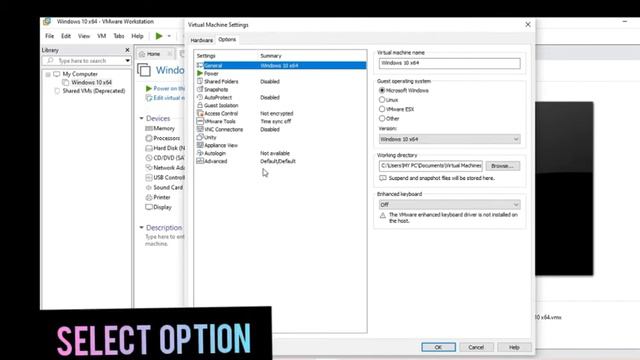640x360 pixels.
Task: Select Other guest OS radio button
Action: pyautogui.click(x=382, y=118)
